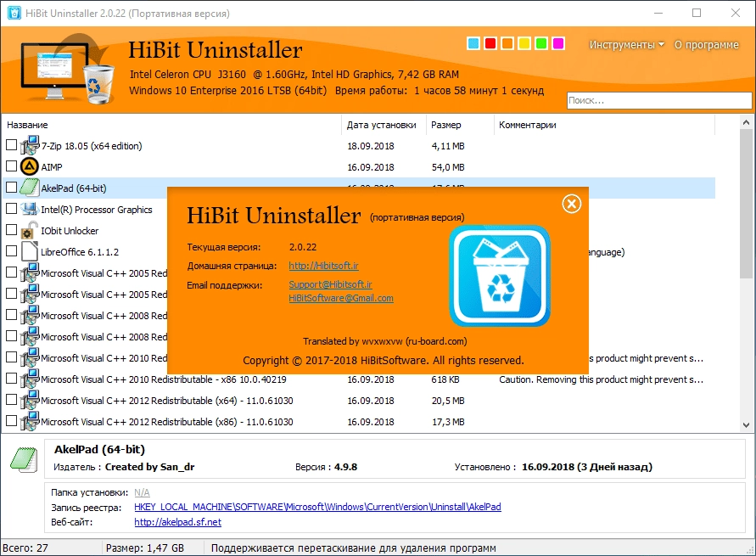Image resolution: width=756 pixels, height=556 pixels.
Task: Click the AkelPad notepad icon in list
Action: tap(30, 188)
